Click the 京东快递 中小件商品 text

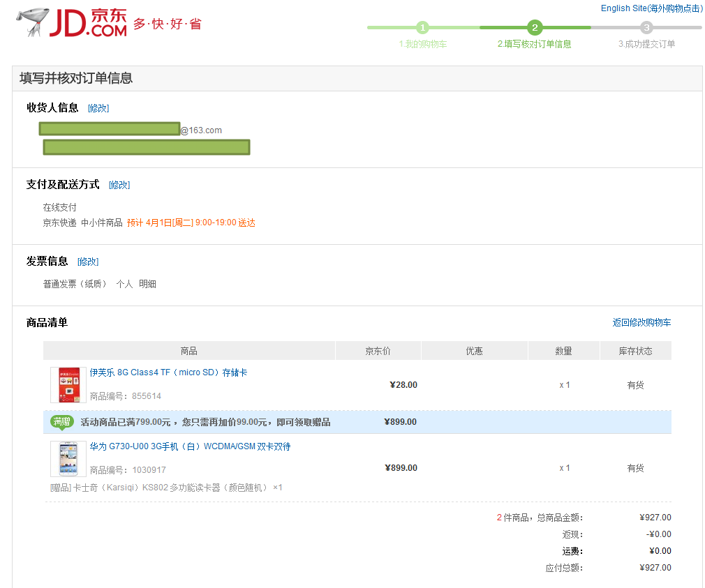click(x=83, y=223)
